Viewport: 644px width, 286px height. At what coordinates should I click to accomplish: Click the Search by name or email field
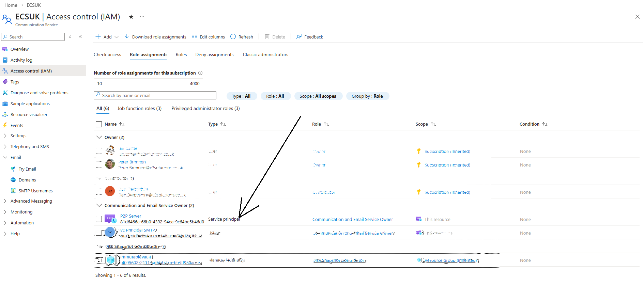[x=155, y=95]
